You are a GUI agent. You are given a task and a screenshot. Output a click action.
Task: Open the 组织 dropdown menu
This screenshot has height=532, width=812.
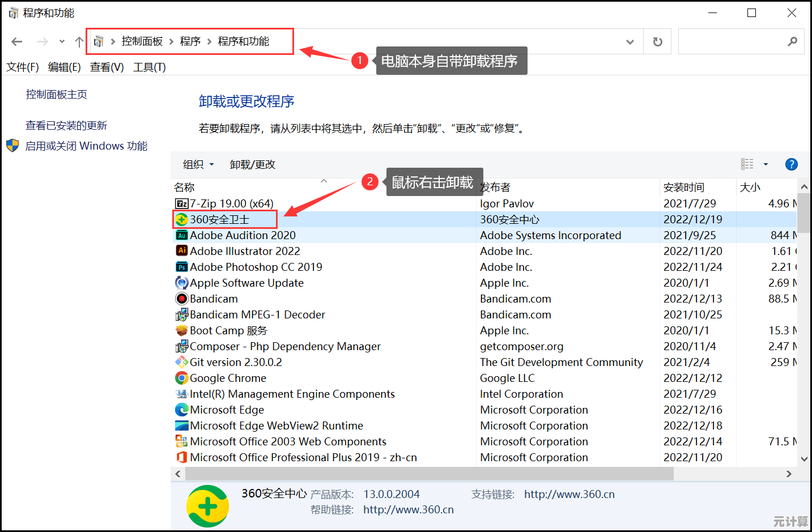(198, 164)
